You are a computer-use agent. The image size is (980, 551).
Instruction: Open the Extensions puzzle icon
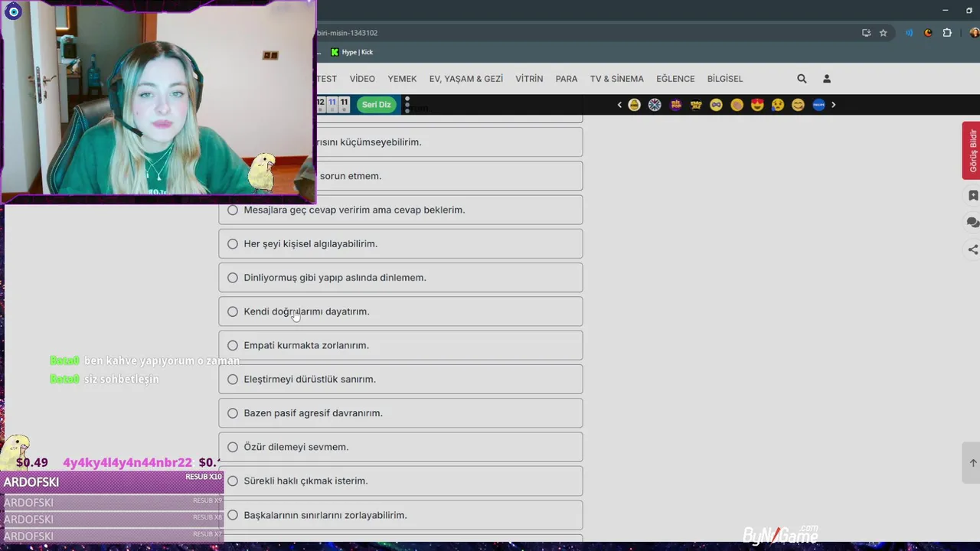(x=947, y=33)
